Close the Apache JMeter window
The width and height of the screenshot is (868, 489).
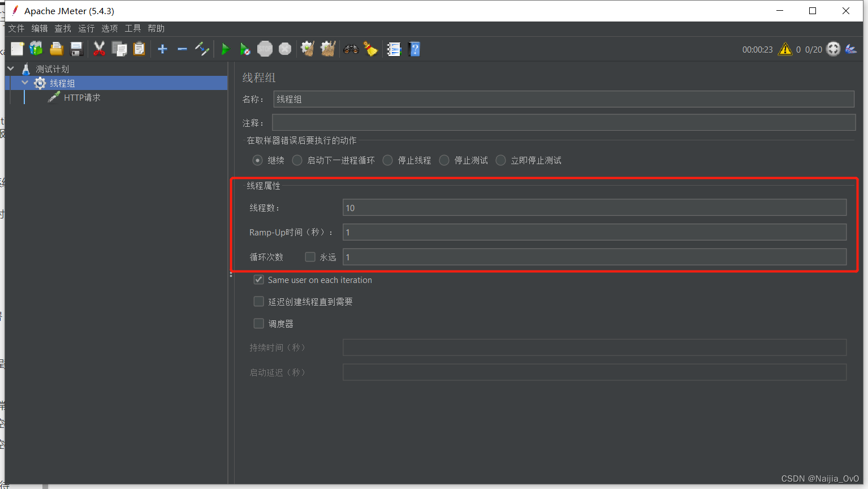pos(846,11)
